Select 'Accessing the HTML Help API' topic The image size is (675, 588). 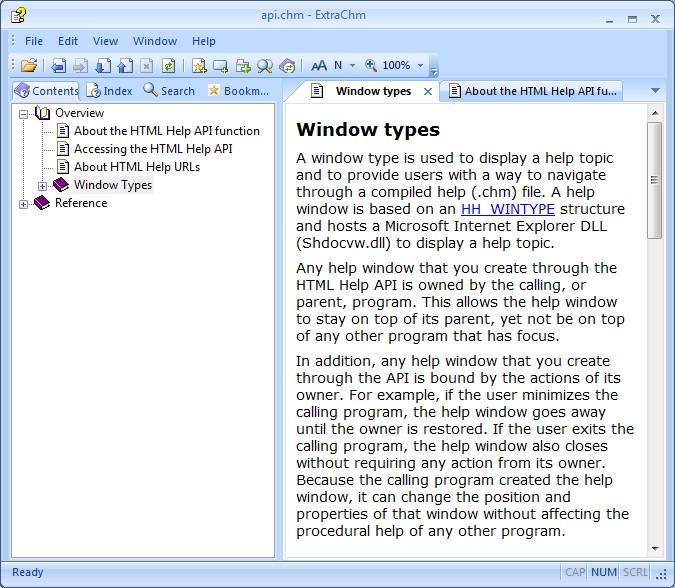(x=153, y=149)
